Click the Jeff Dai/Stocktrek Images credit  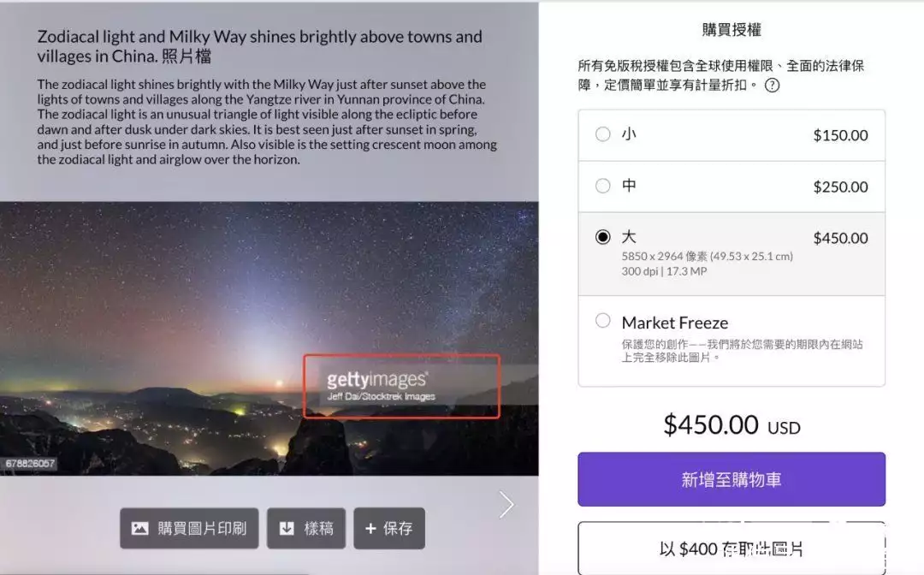click(382, 396)
